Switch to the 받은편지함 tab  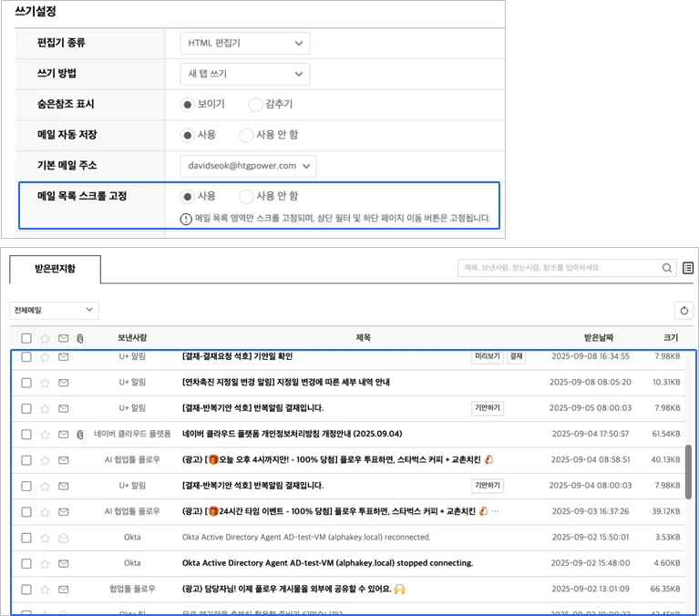pyautogui.click(x=55, y=269)
